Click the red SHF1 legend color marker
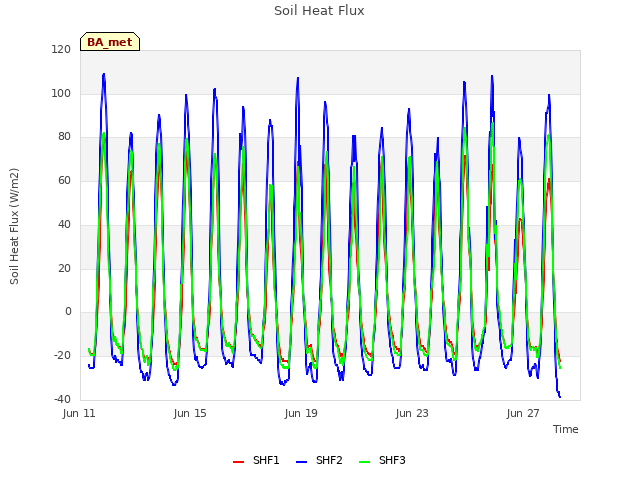 pyautogui.click(x=238, y=462)
